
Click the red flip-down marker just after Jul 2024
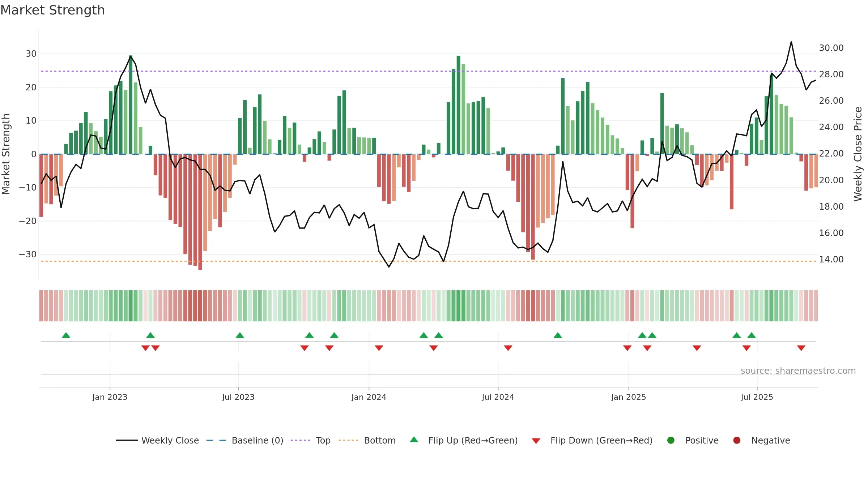tap(508, 348)
